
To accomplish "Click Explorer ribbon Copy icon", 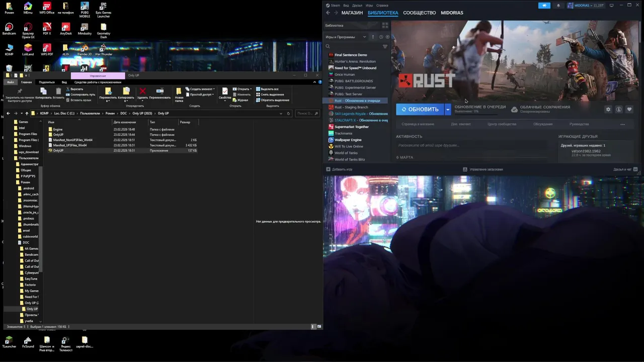I will (43, 91).
